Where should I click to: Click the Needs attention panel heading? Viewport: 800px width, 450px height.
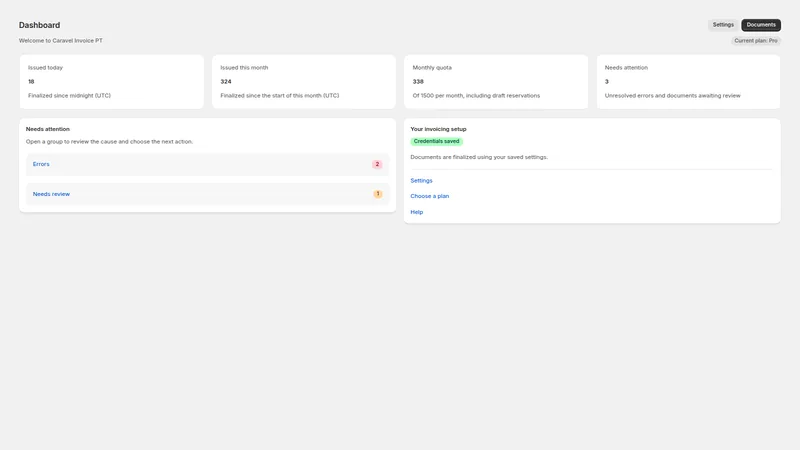click(x=47, y=129)
